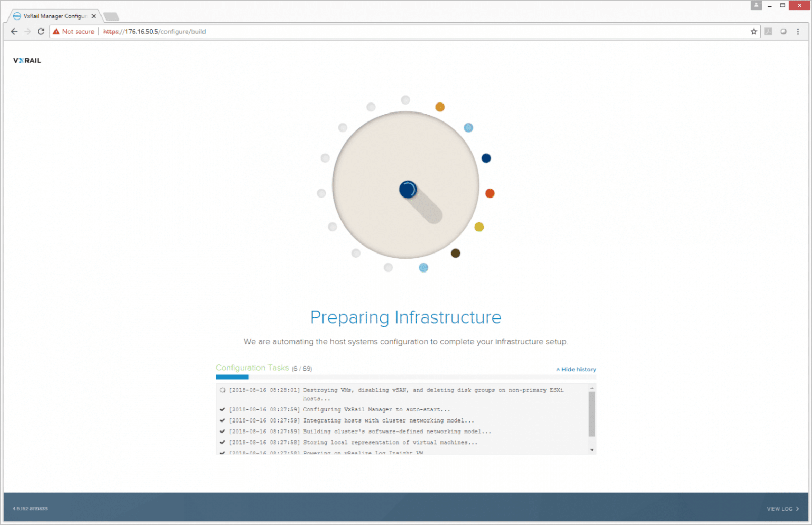Go back with the browser back arrow
The image size is (812, 525).
[14, 32]
